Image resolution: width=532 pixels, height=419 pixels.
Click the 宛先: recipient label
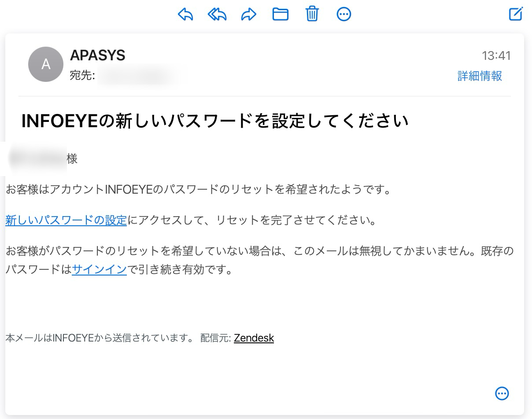82,76
